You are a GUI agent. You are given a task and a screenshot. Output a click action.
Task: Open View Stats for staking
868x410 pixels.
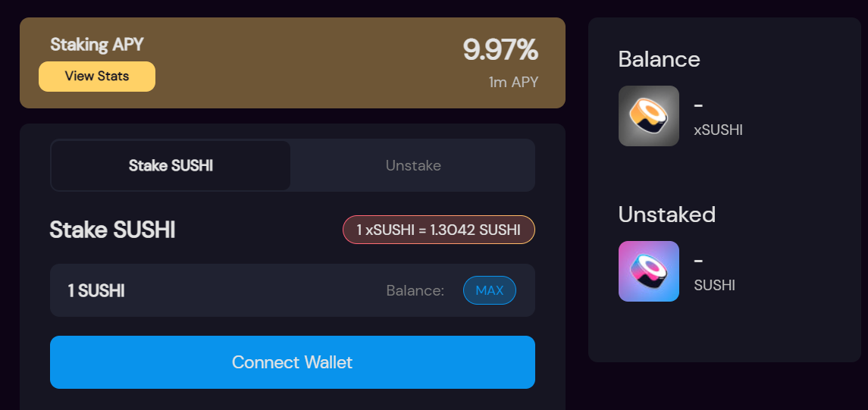point(97,77)
